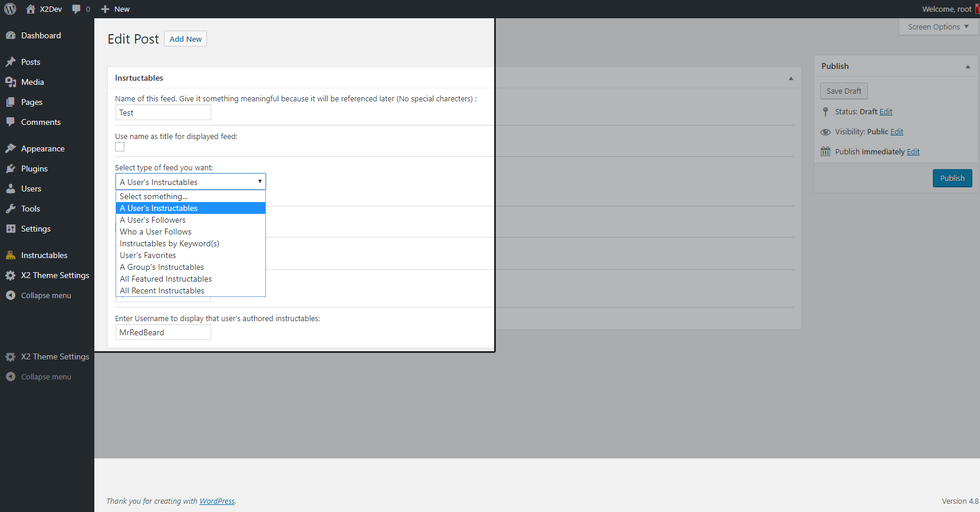Click the blue Publish button
980x512 pixels.
952,178
